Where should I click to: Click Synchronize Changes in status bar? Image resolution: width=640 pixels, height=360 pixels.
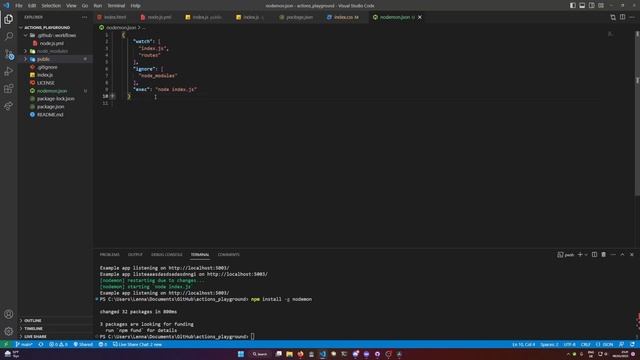pyautogui.click(x=41, y=344)
